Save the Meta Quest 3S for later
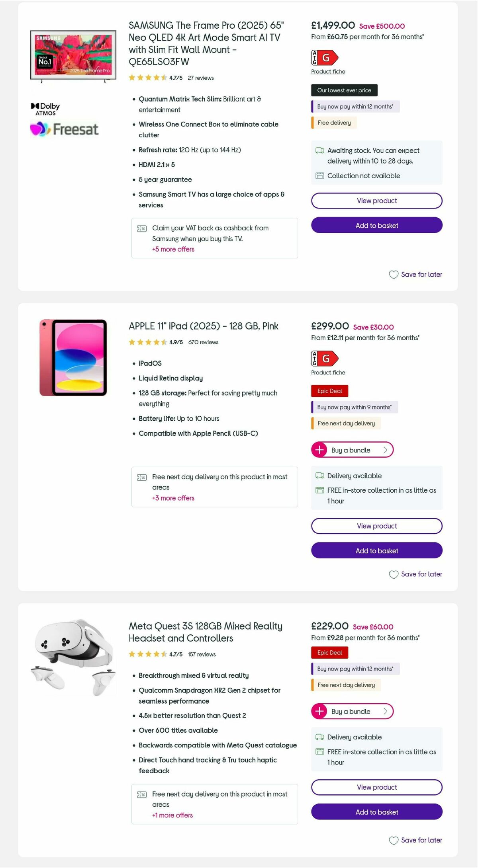Screen dimensions: 478x868 coord(415,840)
